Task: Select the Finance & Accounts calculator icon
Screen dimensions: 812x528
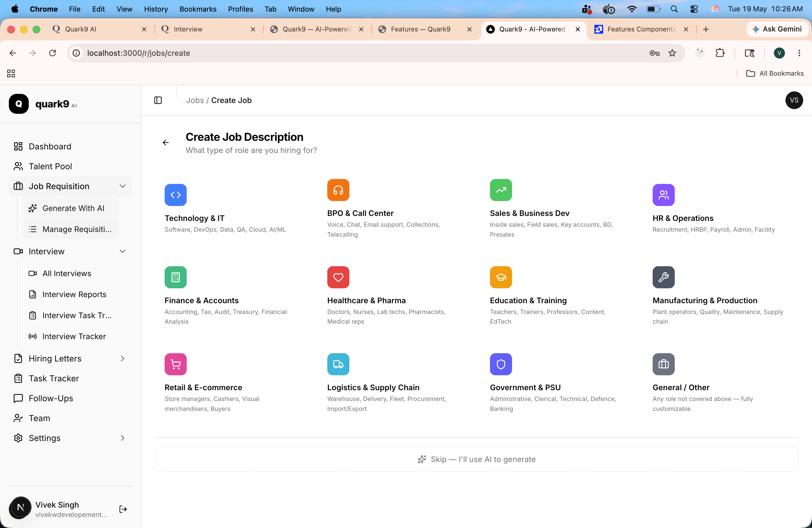Action: (175, 277)
